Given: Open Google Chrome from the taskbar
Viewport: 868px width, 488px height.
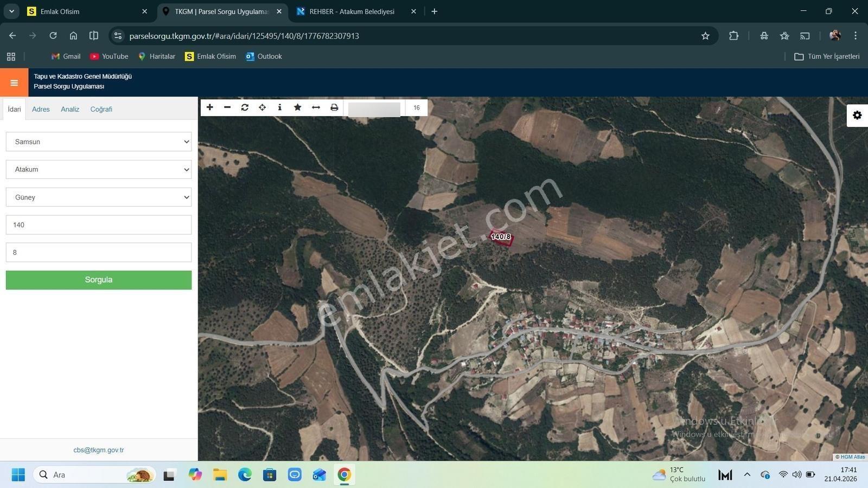Looking at the screenshot, I should tap(344, 475).
